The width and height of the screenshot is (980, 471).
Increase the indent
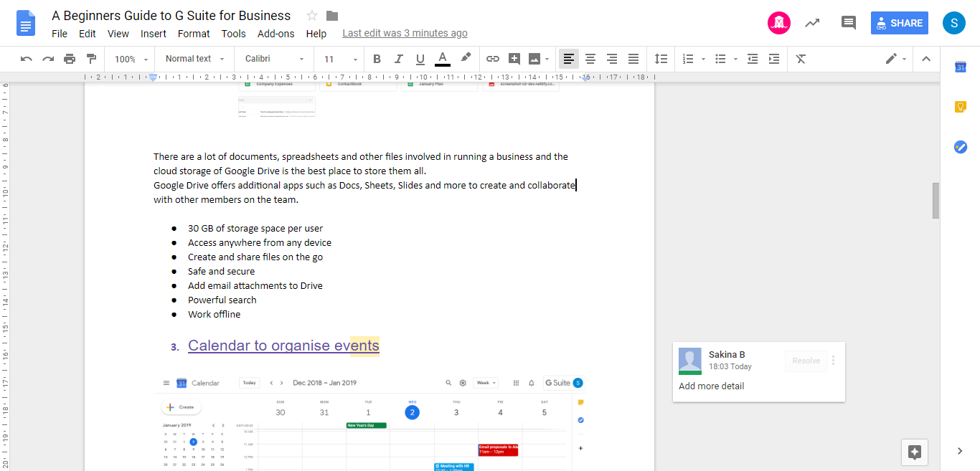point(774,59)
